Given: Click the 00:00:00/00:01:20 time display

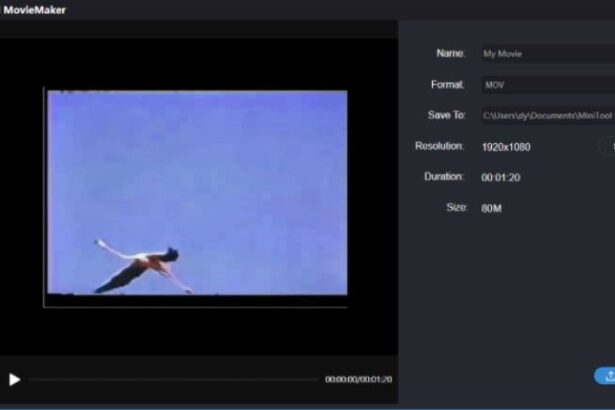Looking at the screenshot, I should pos(358,380).
